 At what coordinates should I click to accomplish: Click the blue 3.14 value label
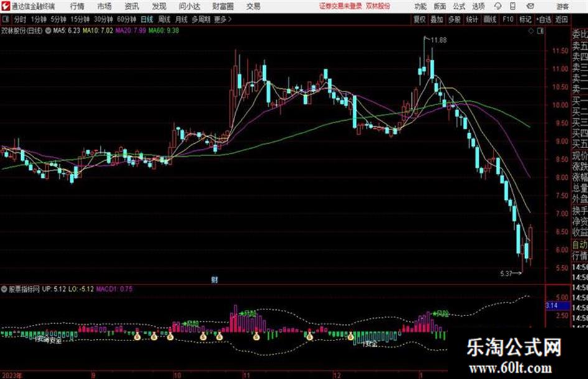pos(556,306)
